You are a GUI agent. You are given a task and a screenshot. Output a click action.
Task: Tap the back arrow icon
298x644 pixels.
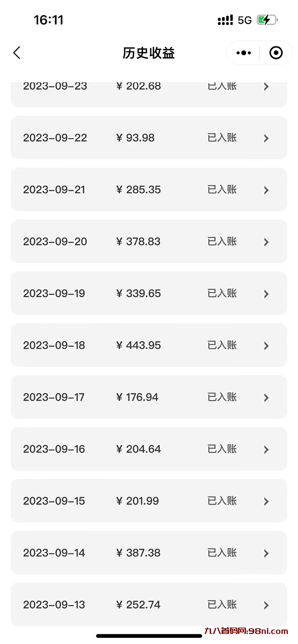[17, 53]
